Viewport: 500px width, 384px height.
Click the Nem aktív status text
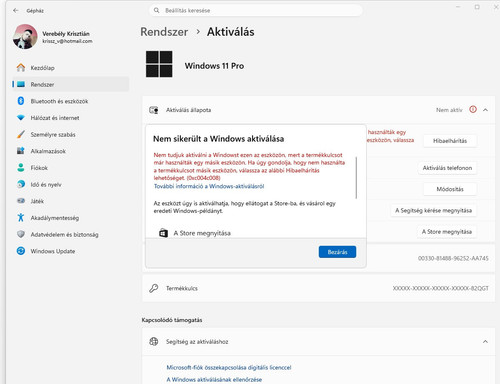tap(449, 110)
